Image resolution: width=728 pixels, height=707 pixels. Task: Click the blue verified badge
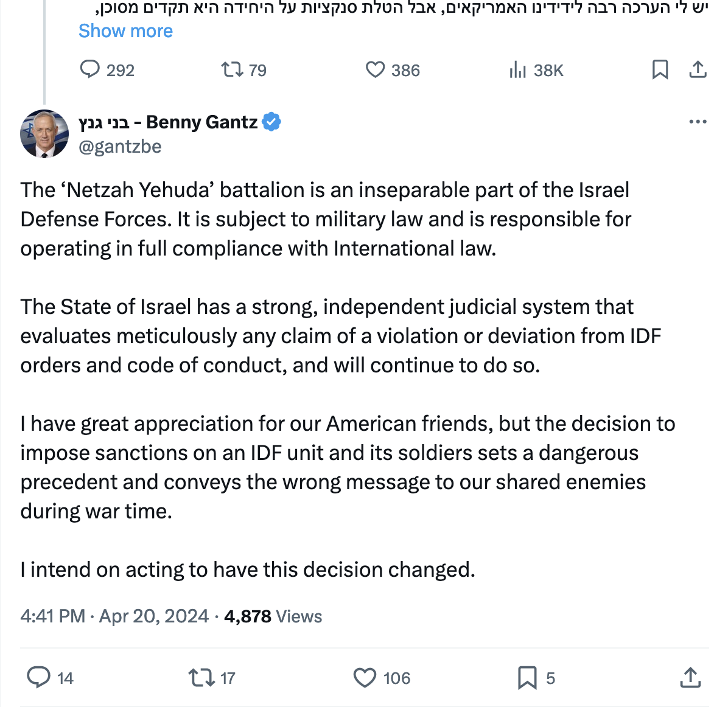(x=271, y=122)
